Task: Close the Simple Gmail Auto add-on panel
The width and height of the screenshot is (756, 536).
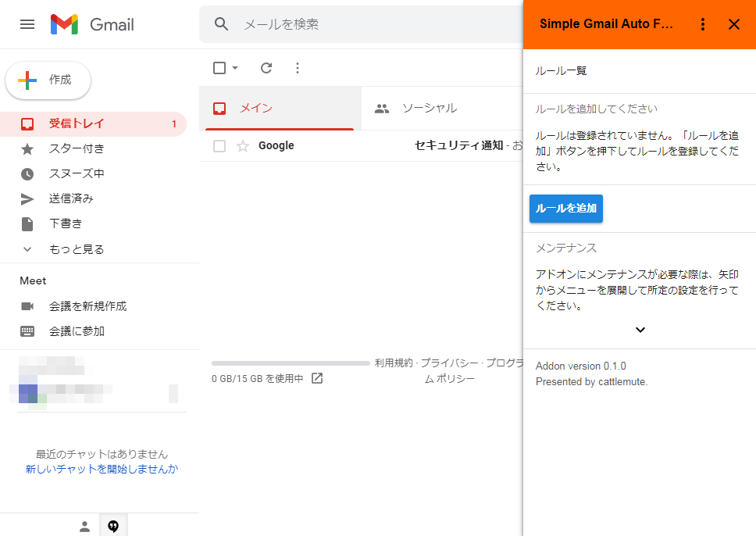Action: point(734,24)
